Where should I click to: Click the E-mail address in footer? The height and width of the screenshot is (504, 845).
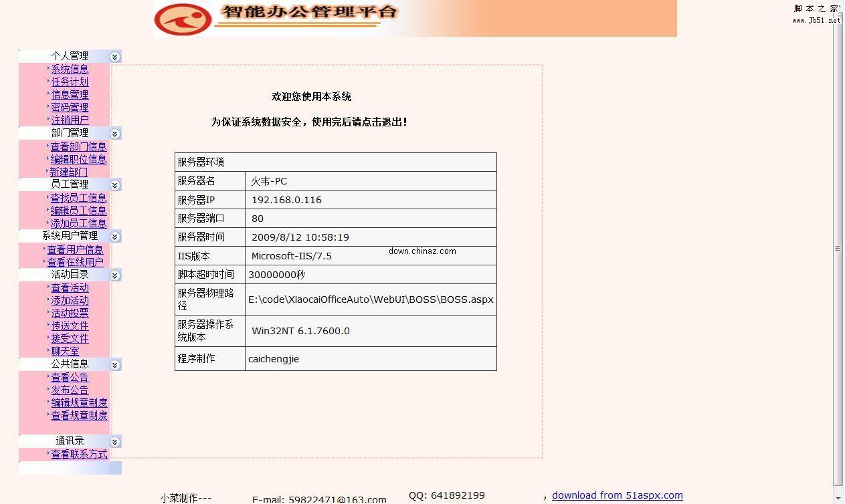point(337,499)
